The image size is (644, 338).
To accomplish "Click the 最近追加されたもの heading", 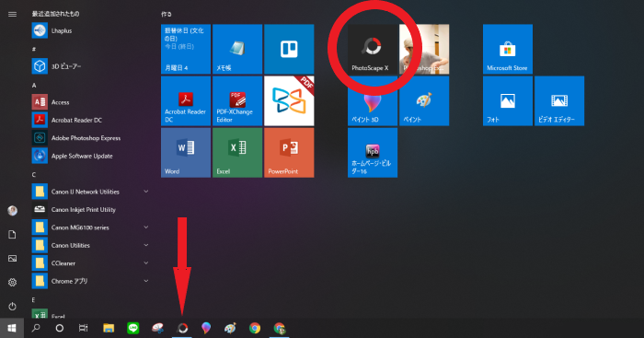I will pyautogui.click(x=56, y=14).
